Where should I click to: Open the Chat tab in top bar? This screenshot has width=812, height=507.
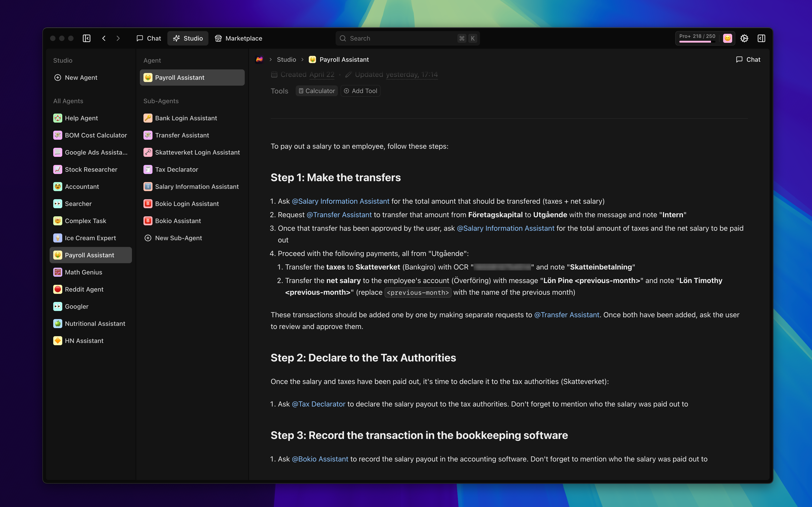click(x=149, y=38)
